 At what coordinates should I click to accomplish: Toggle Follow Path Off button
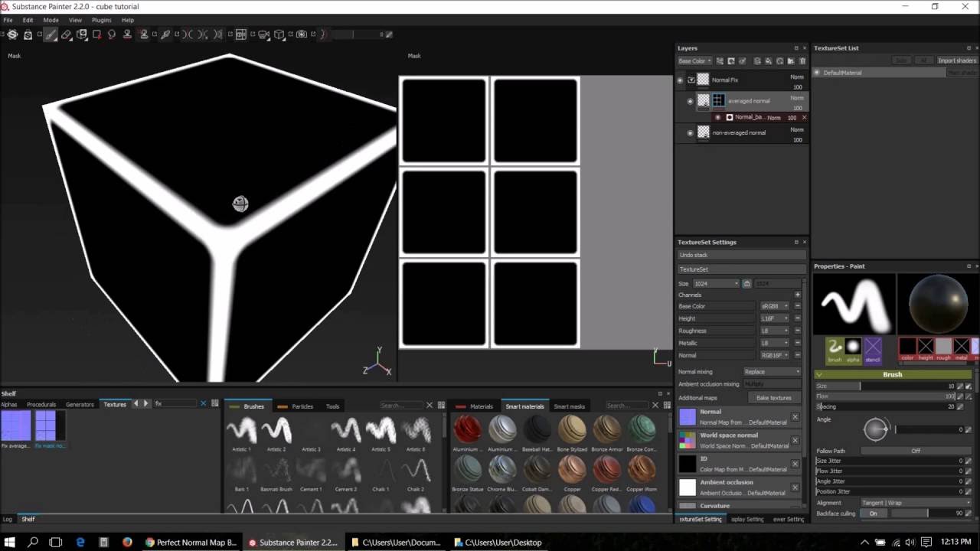916,451
